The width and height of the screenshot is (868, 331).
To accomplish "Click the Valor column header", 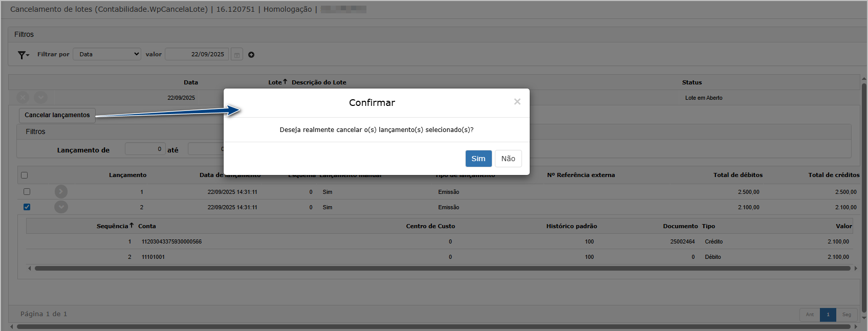I will coord(844,226).
